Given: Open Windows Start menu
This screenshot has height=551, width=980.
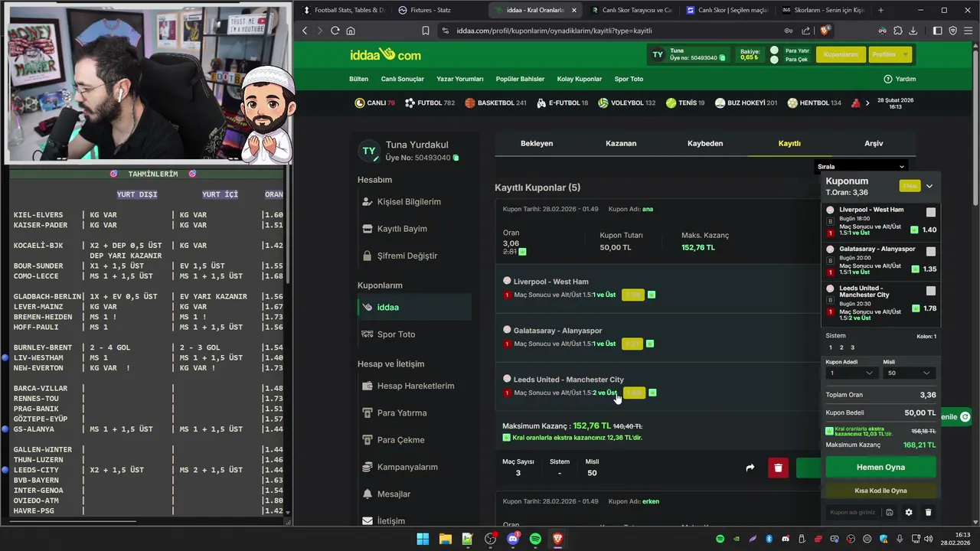Looking at the screenshot, I should 423,539.
